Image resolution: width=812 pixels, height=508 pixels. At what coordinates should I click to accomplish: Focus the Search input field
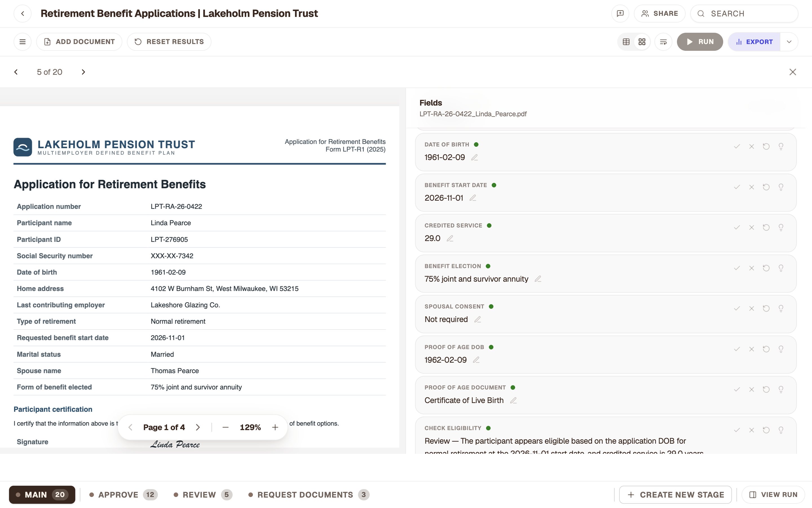pyautogui.click(x=744, y=14)
